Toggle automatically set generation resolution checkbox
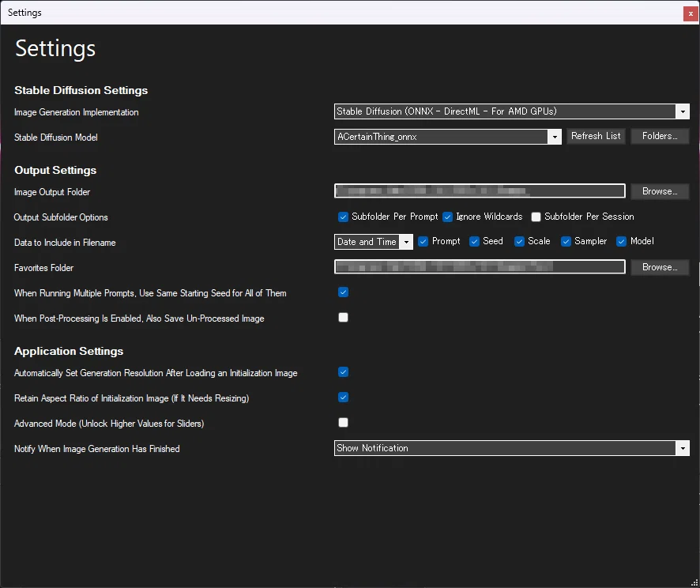This screenshot has height=588, width=700. tap(343, 372)
